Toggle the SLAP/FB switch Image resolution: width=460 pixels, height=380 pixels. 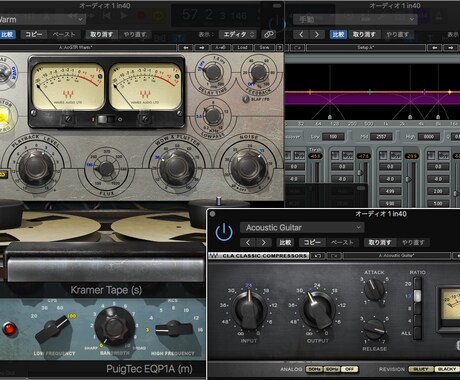[246, 99]
